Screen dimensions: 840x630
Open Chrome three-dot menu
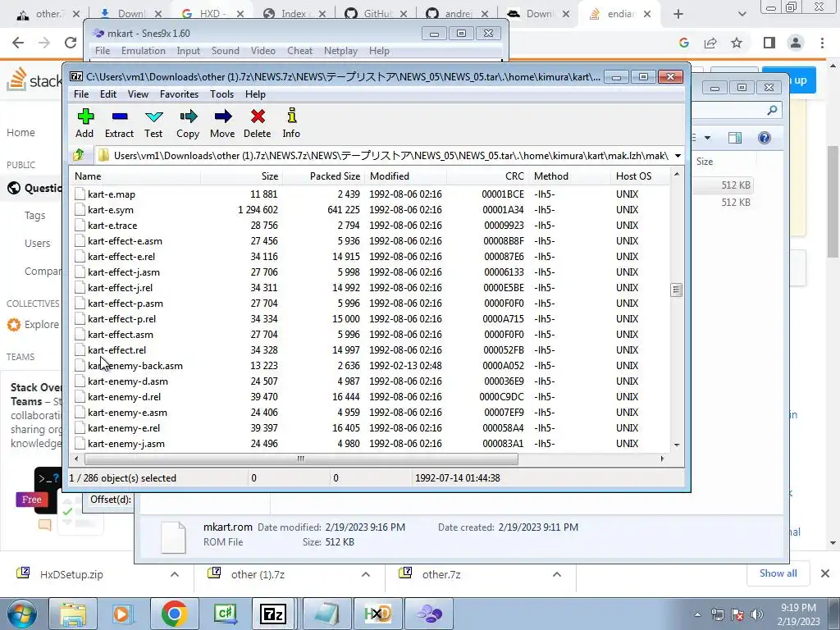click(822, 43)
